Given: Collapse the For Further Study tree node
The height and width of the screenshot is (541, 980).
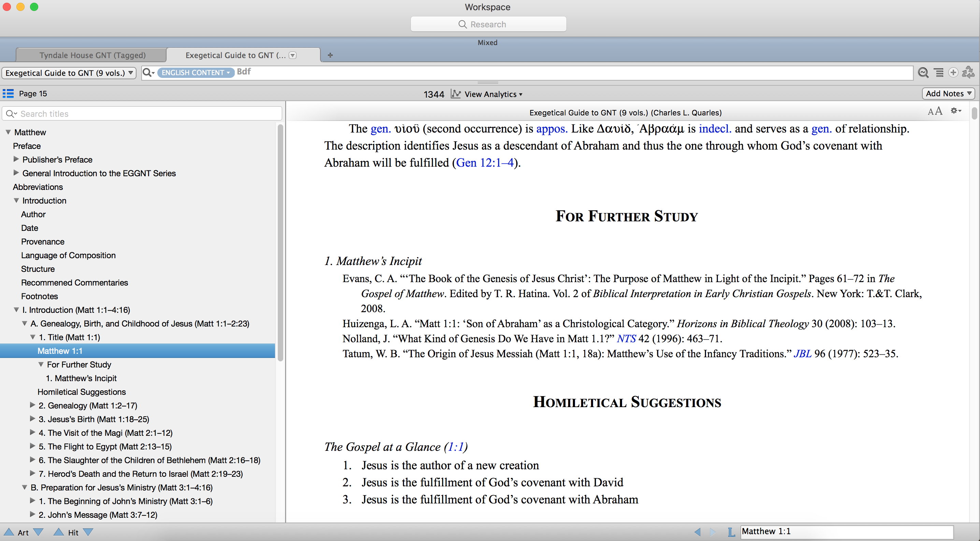Looking at the screenshot, I should tap(41, 365).
